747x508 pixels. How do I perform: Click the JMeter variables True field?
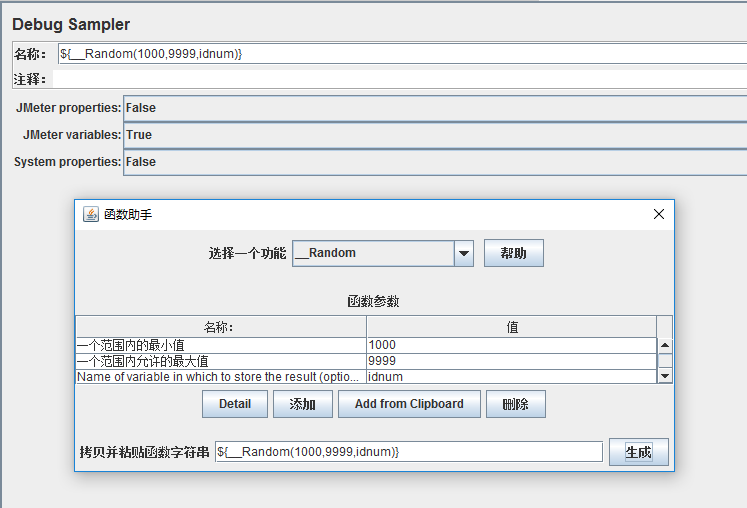click(435, 135)
